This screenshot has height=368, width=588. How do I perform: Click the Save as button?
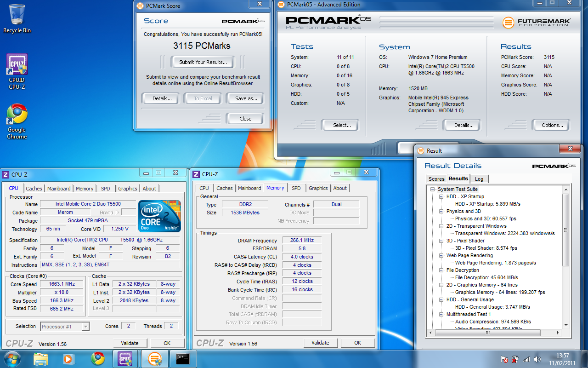[x=246, y=98]
